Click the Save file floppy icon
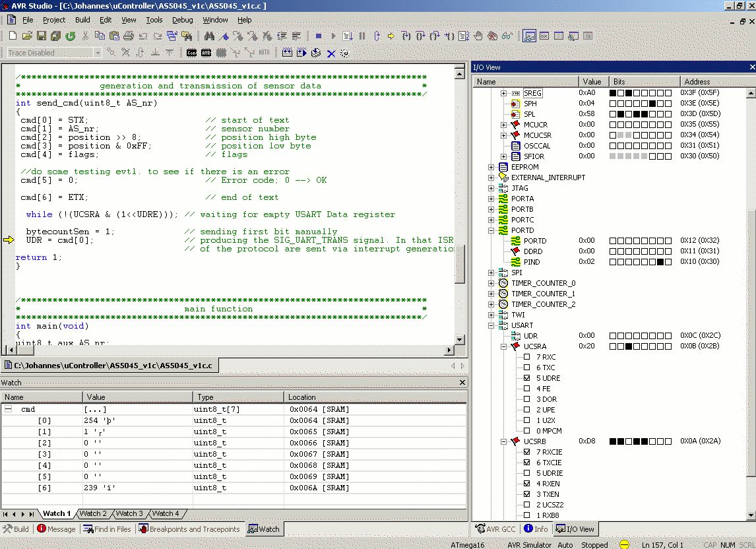The image size is (756, 549). (41, 36)
